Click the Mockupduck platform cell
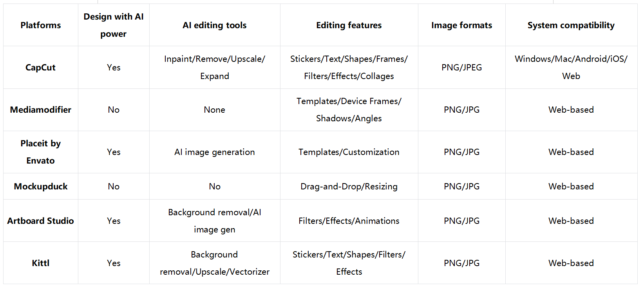The width and height of the screenshot is (644, 288). click(41, 186)
